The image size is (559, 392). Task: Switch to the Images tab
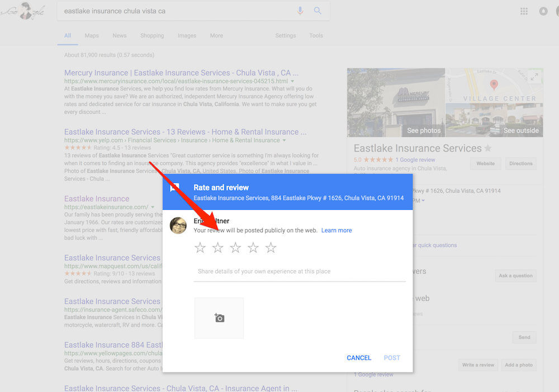187,36
